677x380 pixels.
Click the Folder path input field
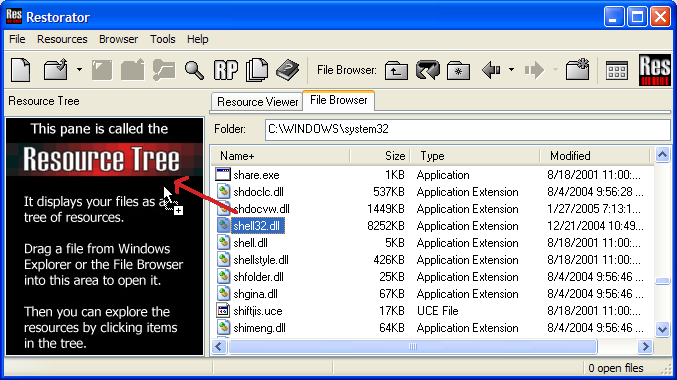(x=468, y=129)
